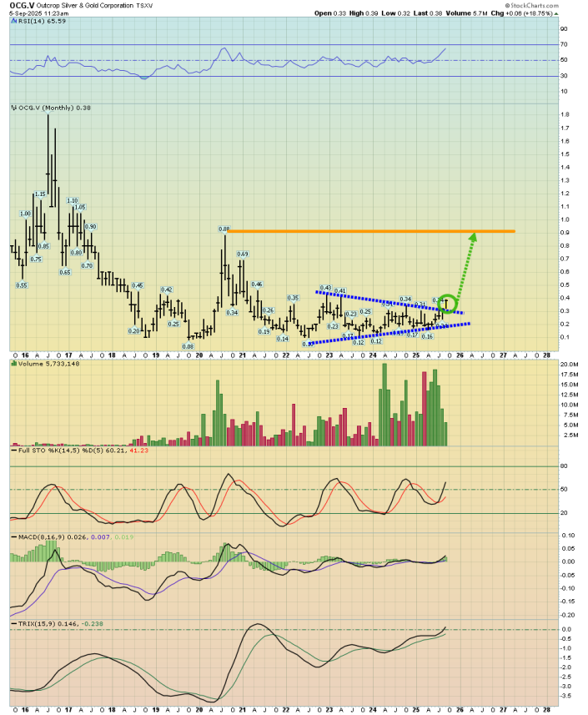The width and height of the screenshot is (588, 715).
Task: Click the 0.80 price label
Action: 76,253
